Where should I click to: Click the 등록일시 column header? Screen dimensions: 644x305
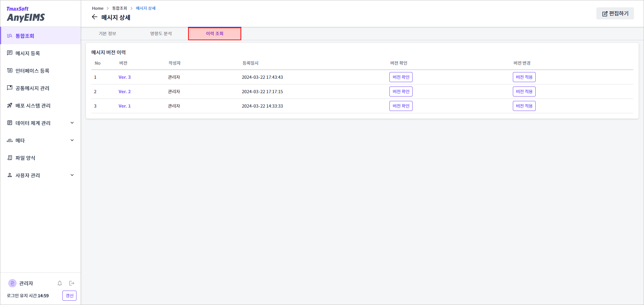(251, 63)
